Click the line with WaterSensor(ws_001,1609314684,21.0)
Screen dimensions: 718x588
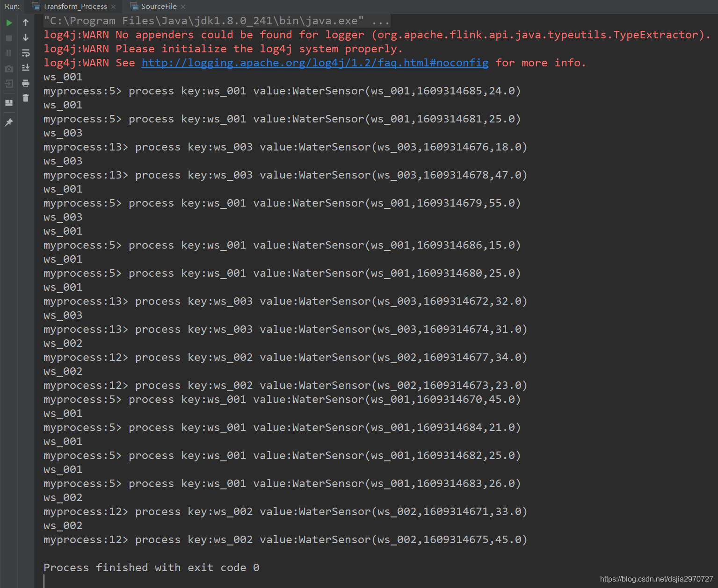click(282, 427)
